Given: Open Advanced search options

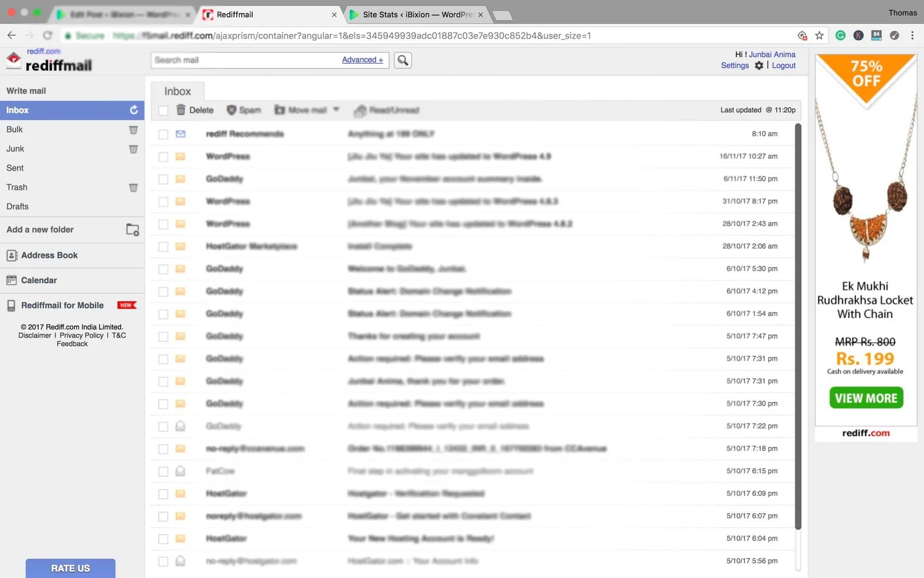Looking at the screenshot, I should point(363,60).
